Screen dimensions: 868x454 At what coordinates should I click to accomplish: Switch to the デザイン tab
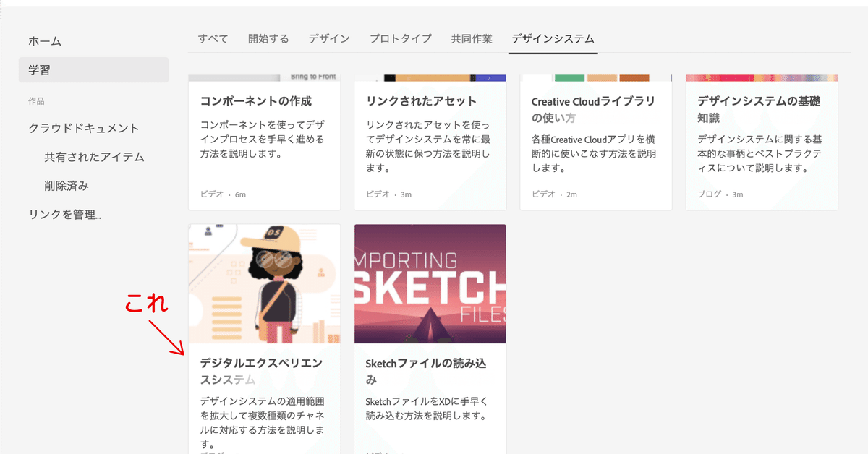pyautogui.click(x=329, y=39)
